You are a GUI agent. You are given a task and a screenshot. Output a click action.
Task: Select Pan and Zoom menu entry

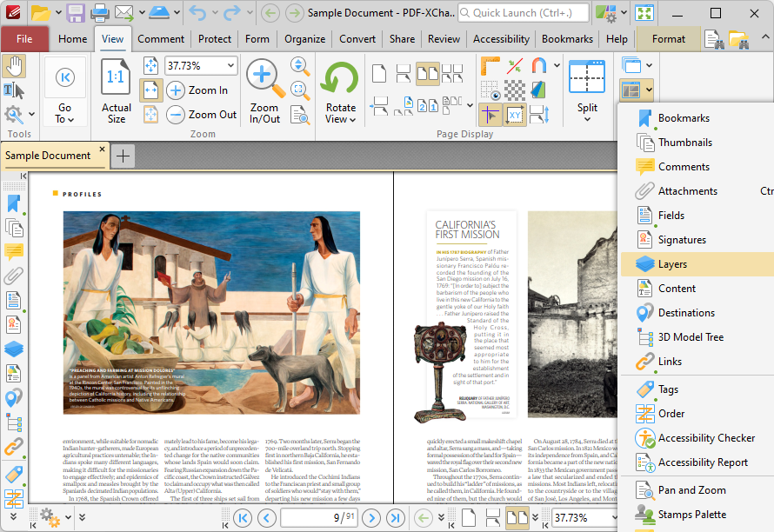pyautogui.click(x=697, y=490)
